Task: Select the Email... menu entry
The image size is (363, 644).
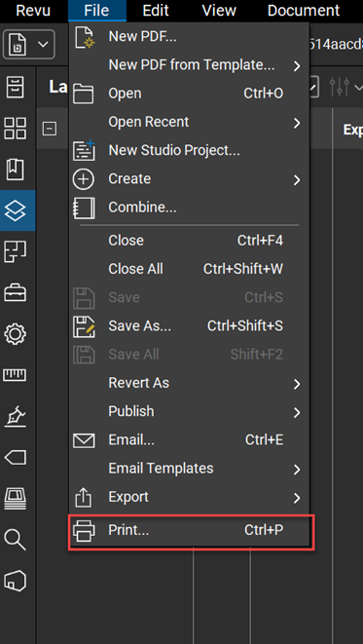Action: pos(189,440)
